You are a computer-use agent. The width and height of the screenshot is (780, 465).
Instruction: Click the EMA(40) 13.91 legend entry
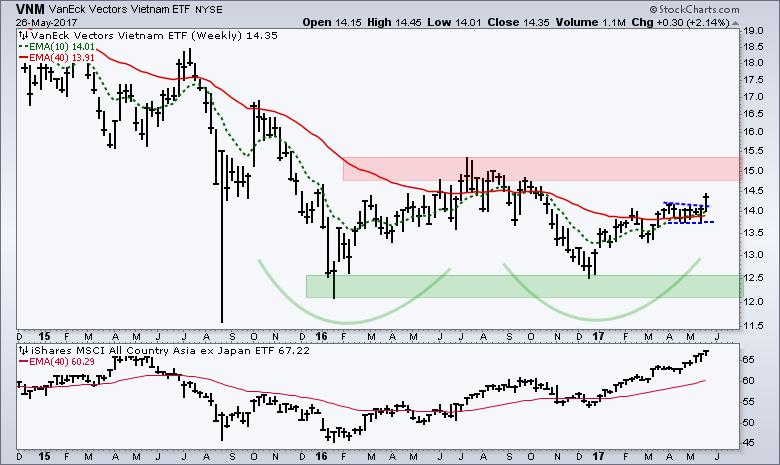pyautogui.click(x=56, y=58)
